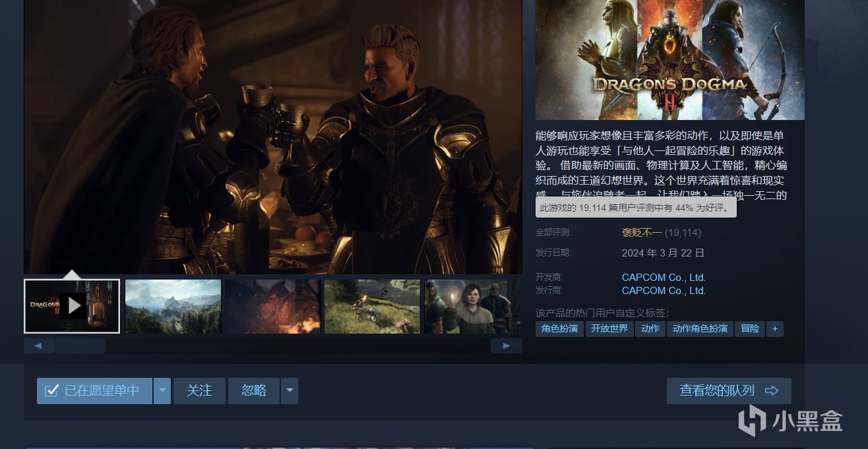The image size is (868, 449).
Task: Click the 发行商 label
Action: 549,291
